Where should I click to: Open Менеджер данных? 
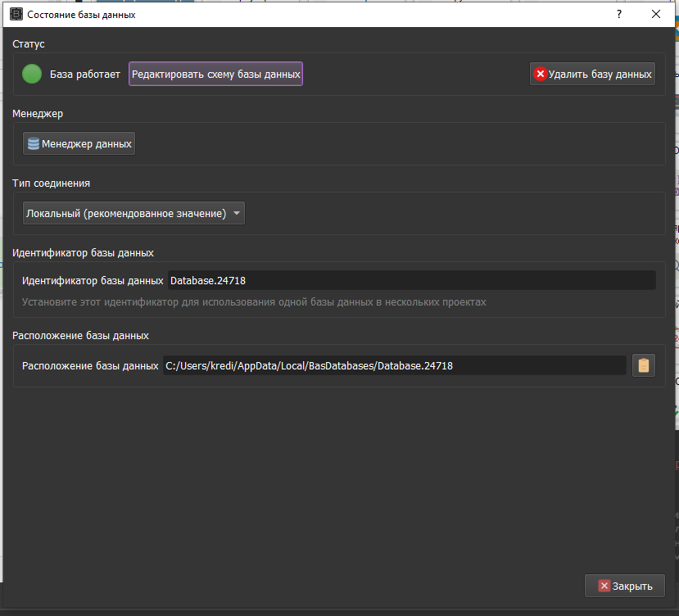pos(79,143)
